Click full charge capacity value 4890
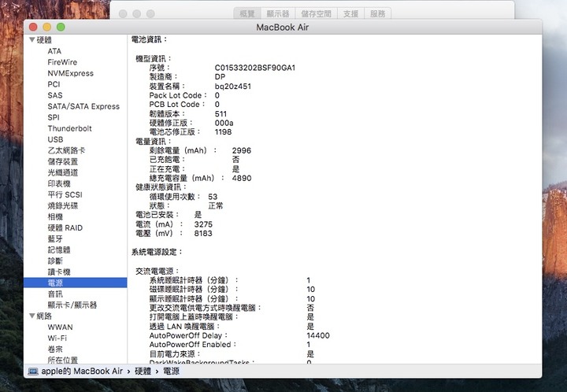The width and height of the screenshot is (567, 392). pyautogui.click(x=242, y=178)
